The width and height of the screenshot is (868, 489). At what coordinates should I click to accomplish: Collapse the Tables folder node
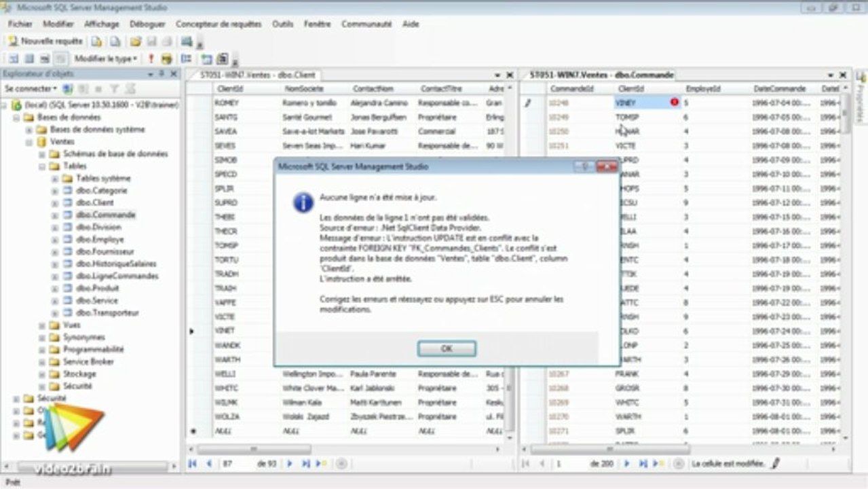tap(42, 166)
